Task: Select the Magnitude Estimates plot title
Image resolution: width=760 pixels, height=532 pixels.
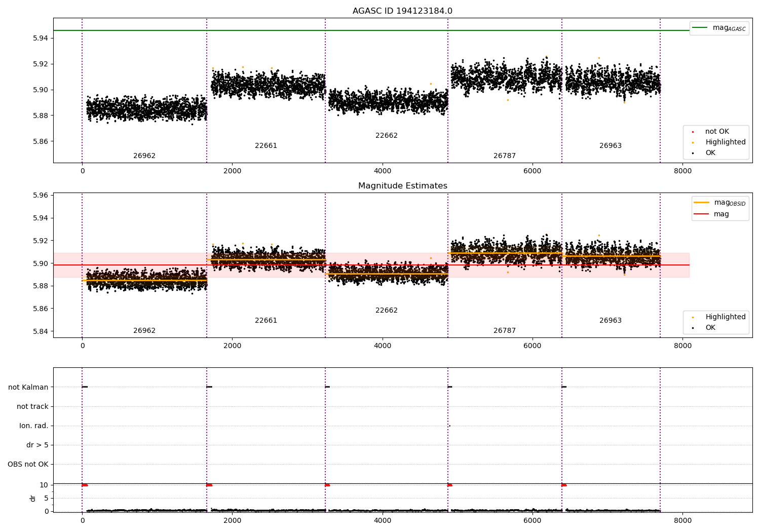Action: (x=402, y=186)
